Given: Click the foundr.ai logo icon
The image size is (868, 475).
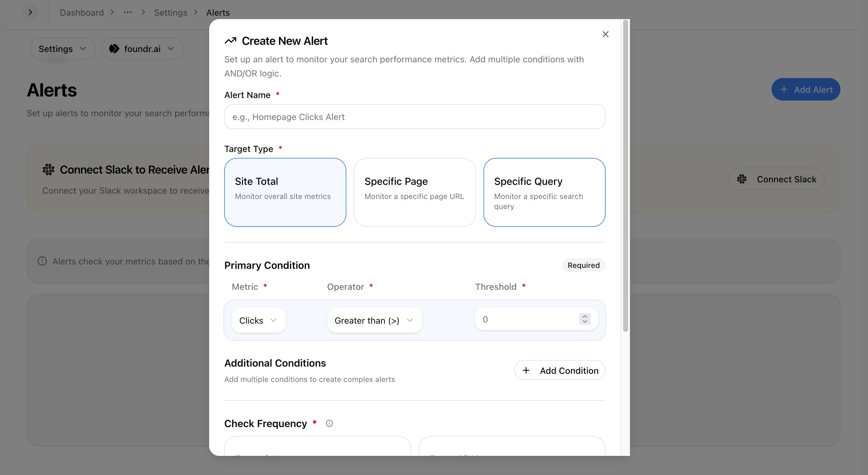Looking at the screenshot, I should click(x=114, y=49).
